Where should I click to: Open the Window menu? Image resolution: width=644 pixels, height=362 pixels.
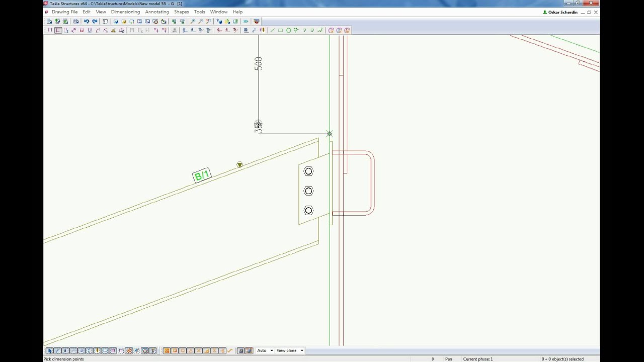tap(219, 12)
